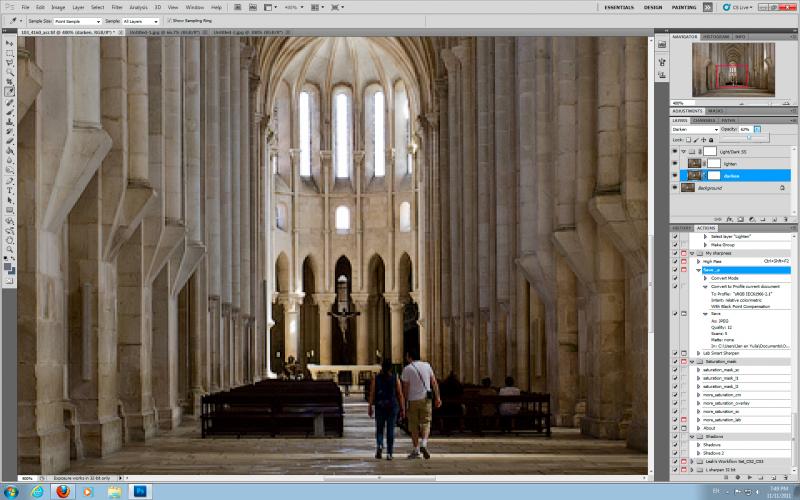The height and width of the screenshot is (500, 800).
Task: Select the Healing Brush tool
Action: click(9, 103)
